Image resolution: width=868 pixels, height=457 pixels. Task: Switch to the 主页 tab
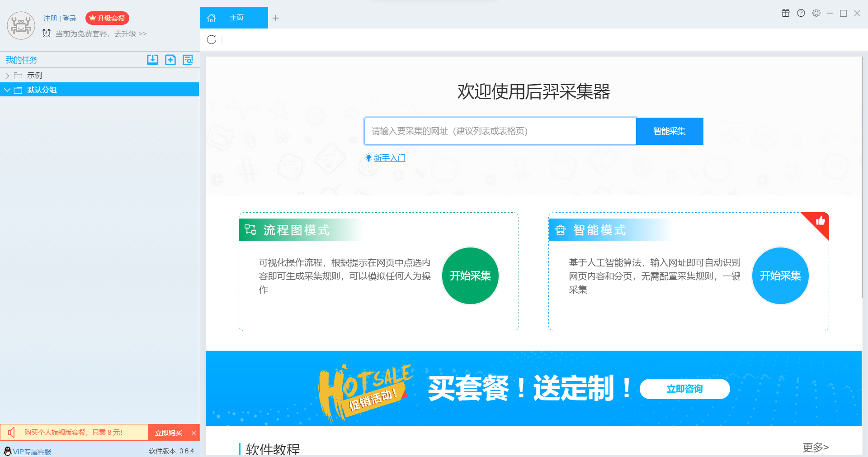coord(234,18)
